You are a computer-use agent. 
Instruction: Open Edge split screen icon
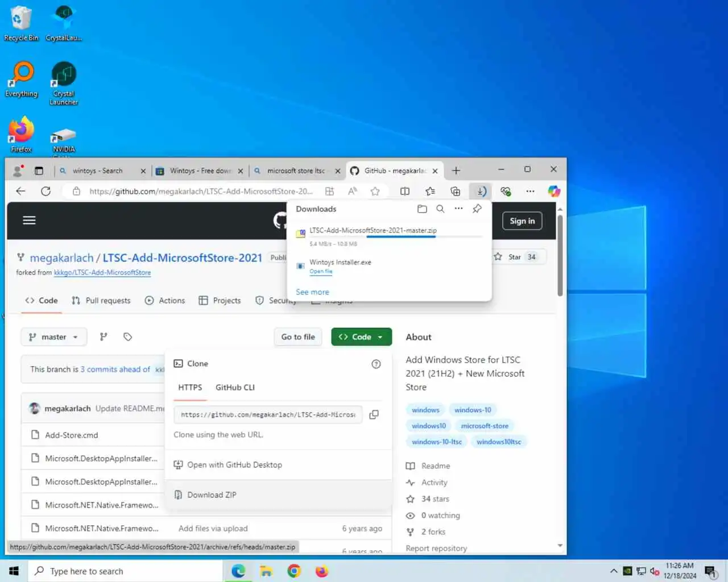point(405,192)
